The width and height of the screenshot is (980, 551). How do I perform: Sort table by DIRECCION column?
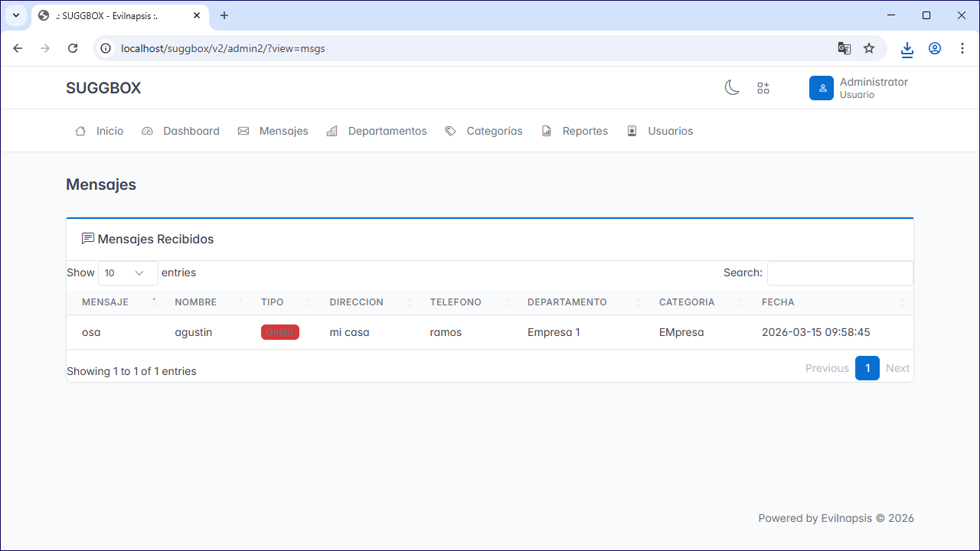(364, 302)
